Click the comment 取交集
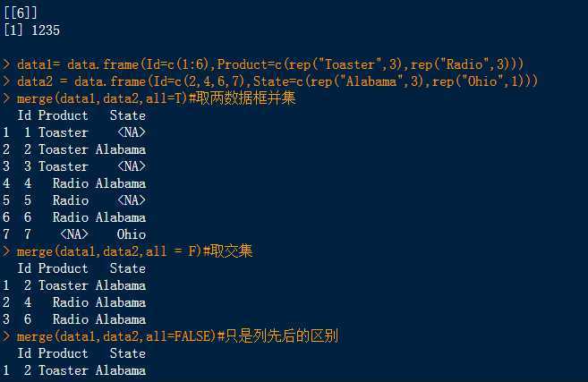Viewport: 588px width, 382px height. coord(227,250)
